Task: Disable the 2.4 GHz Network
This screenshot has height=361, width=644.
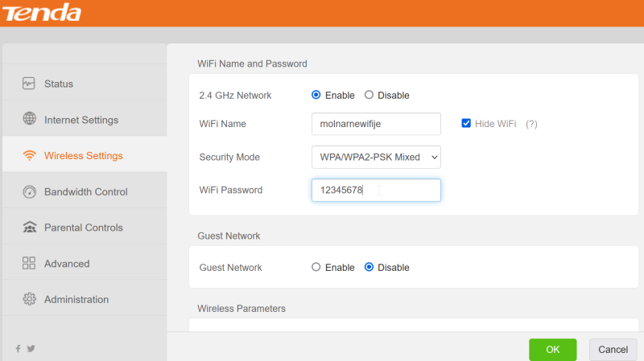Action: pyautogui.click(x=369, y=95)
